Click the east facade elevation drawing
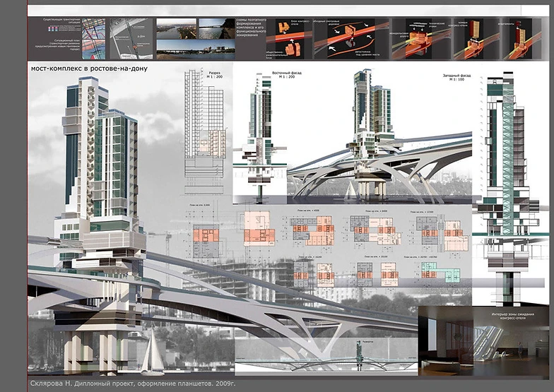 point(260,138)
